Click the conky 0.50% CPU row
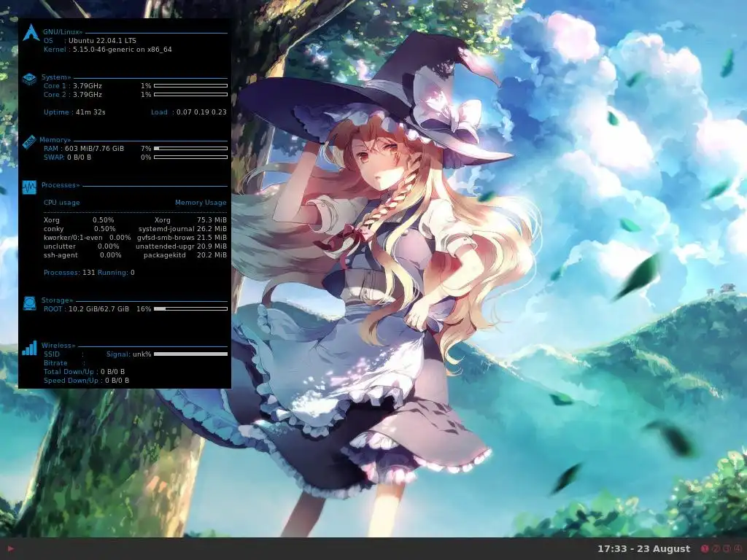This screenshot has width=747, height=560. click(80, 229)
